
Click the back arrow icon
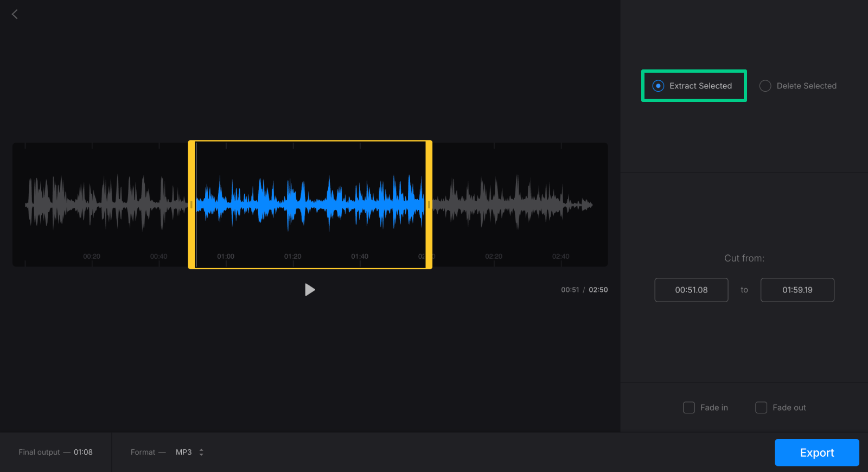pyautogui.click(x=15, y=14)
